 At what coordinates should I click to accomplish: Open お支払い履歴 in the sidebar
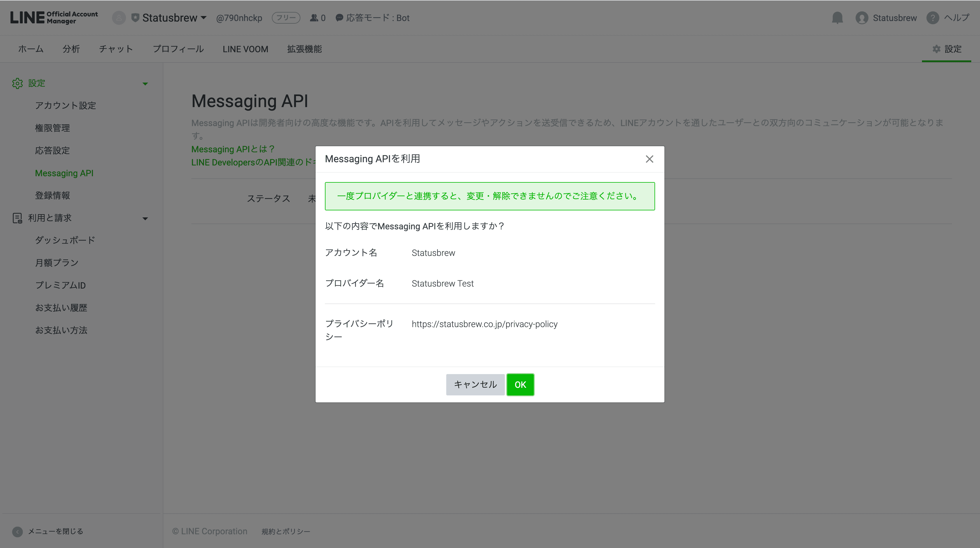tap(61, 308)
